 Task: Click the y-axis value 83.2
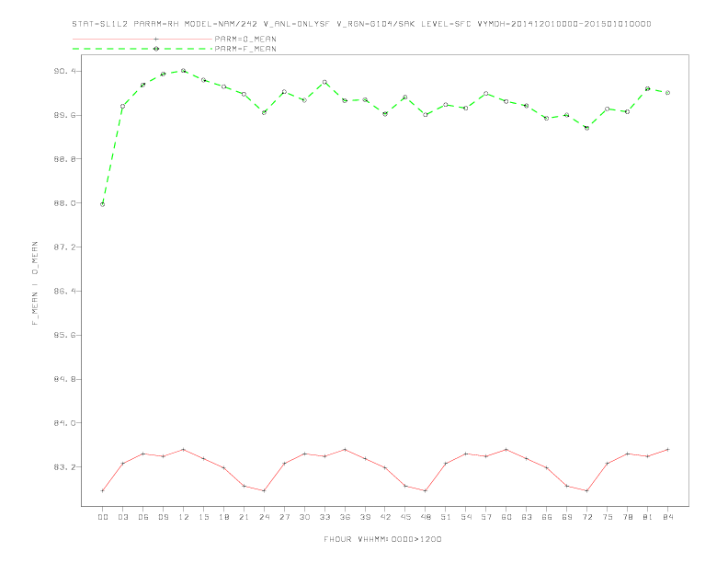point(64,466)
